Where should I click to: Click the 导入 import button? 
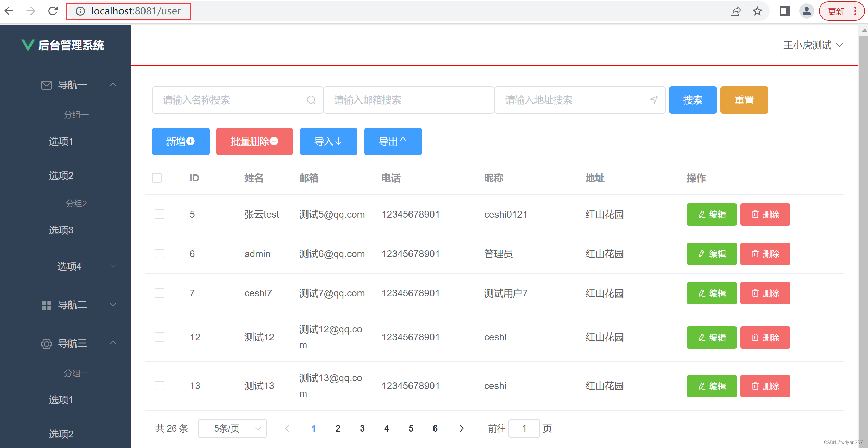pyautogui.click(x=328, y=141)
